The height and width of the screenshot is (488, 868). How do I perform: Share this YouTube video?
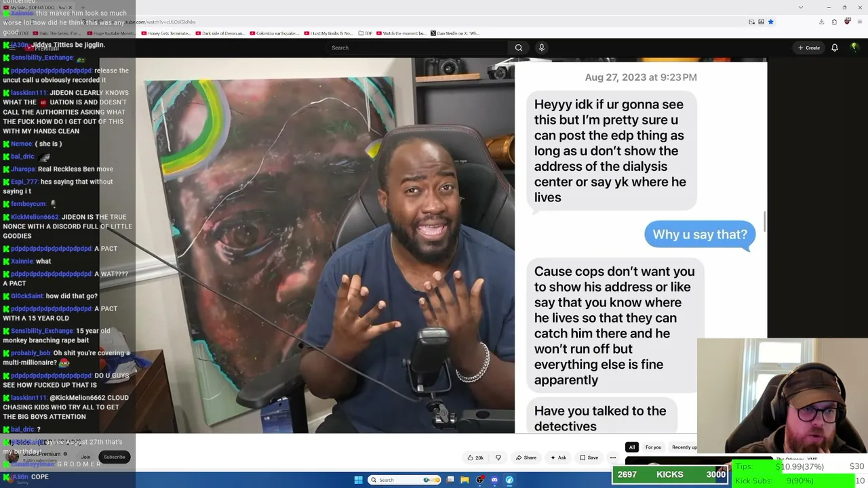(526, 457)
